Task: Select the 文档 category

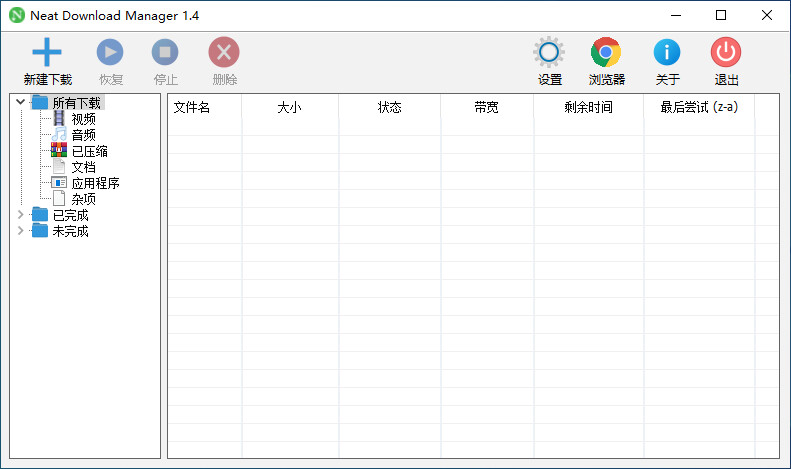Action: point(83,167)
